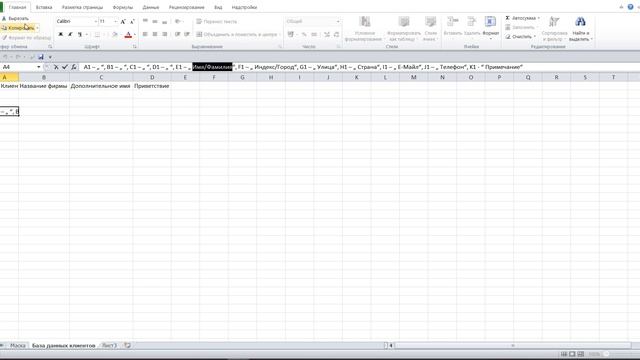Open the Вставка ribbon tab

click(x=44, y=7)
